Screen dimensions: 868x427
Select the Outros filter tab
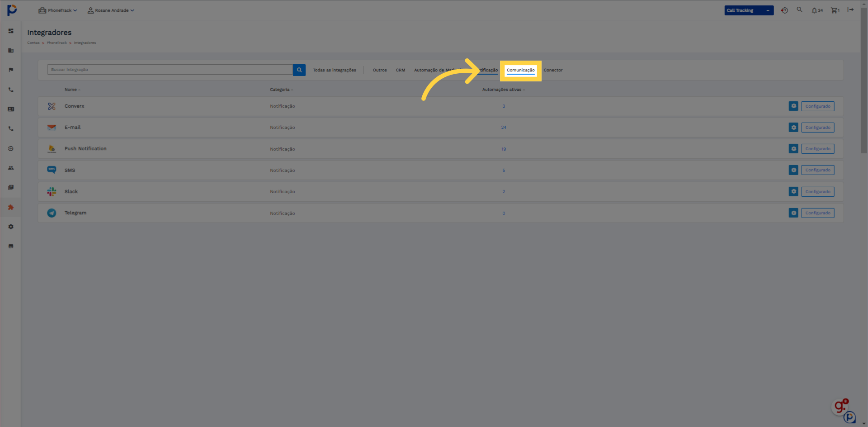pos(380,70)
